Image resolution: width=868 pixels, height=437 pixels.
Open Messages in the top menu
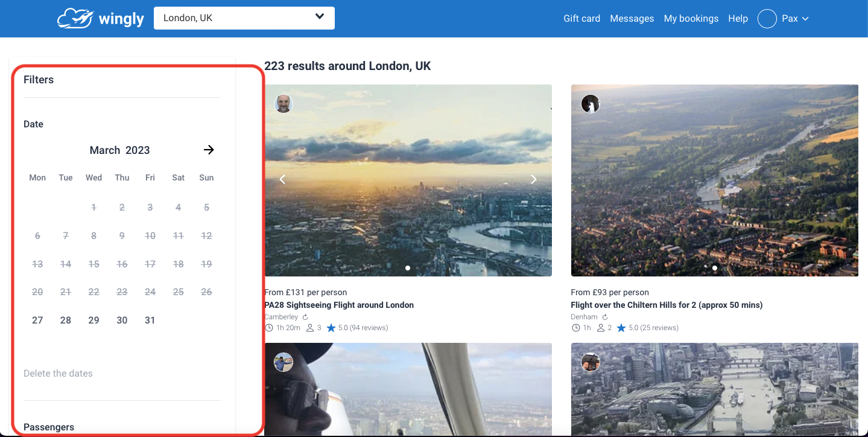click(632, 19)
